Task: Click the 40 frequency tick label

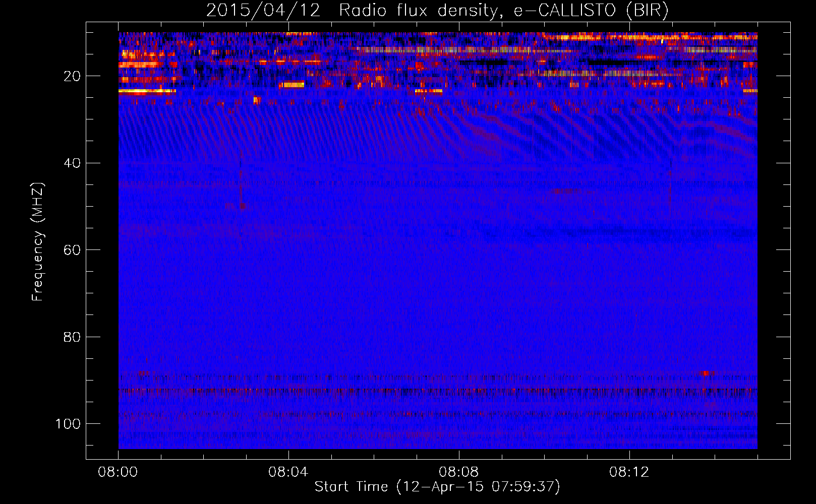Action: click(72, 163)
